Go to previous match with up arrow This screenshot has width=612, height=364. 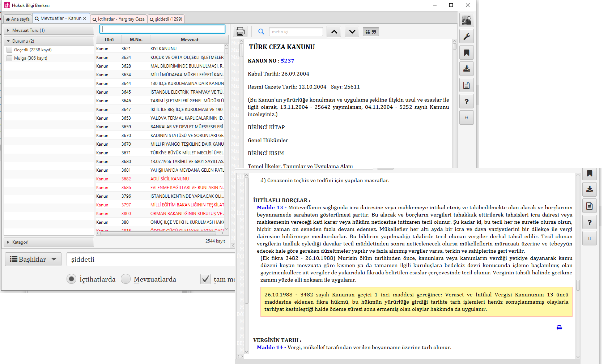point(334,32)
